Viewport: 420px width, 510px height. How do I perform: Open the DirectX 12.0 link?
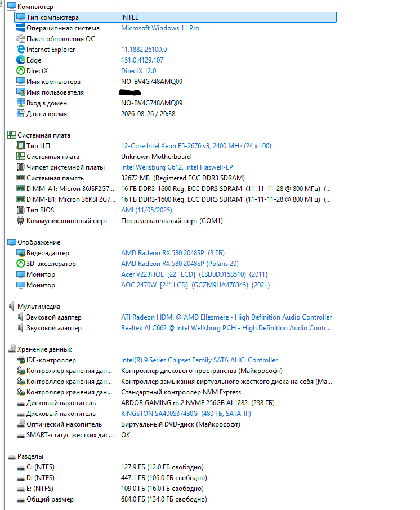coord(138,71)
